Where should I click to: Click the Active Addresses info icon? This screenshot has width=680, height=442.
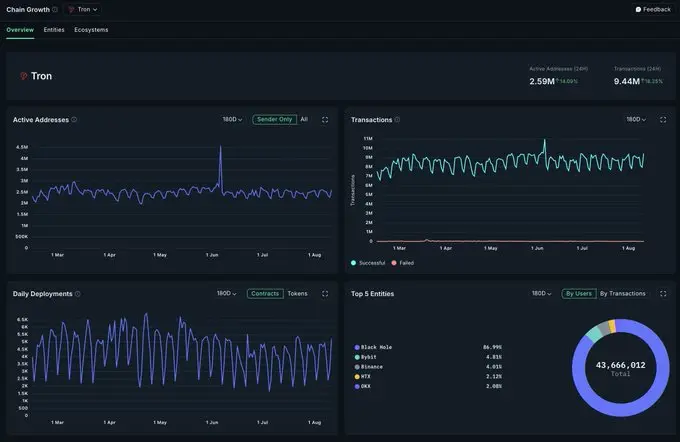74,120
